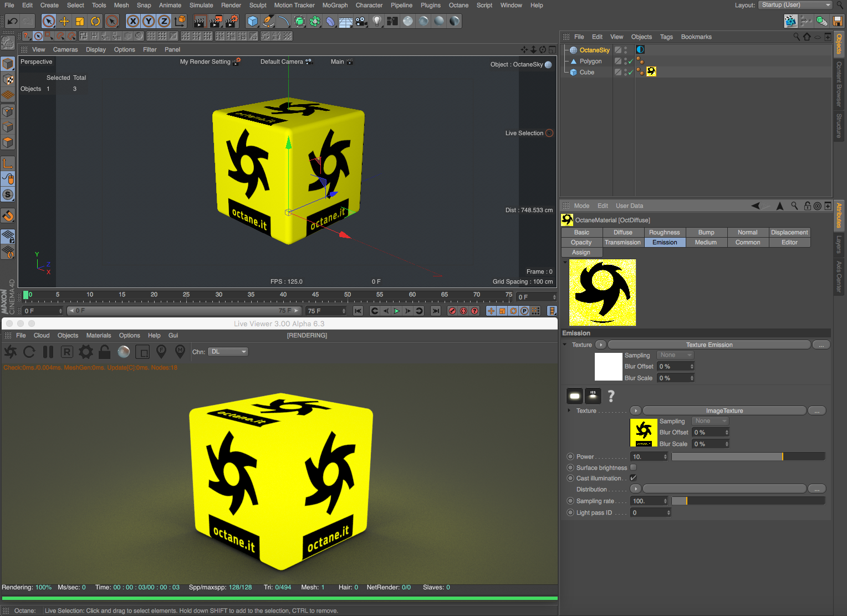Viewport: 847px width, 616px height.
Task: Toggle Sampling rate animation keyframe dot
Action: pyautogui.click(x=570, y=501)
